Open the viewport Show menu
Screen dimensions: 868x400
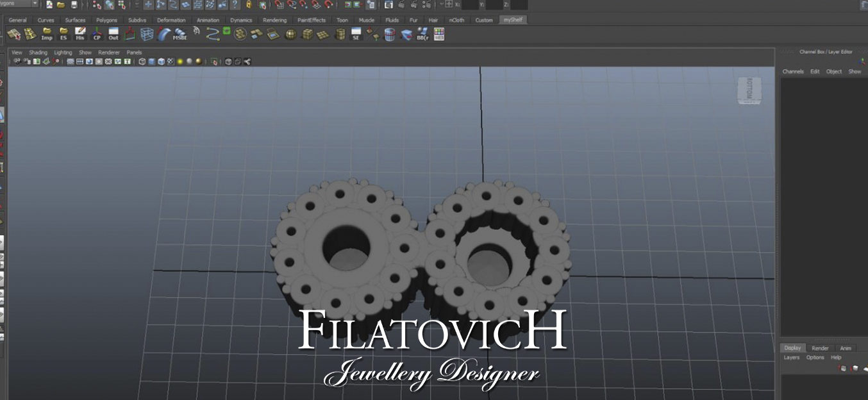tap(85, 53)
